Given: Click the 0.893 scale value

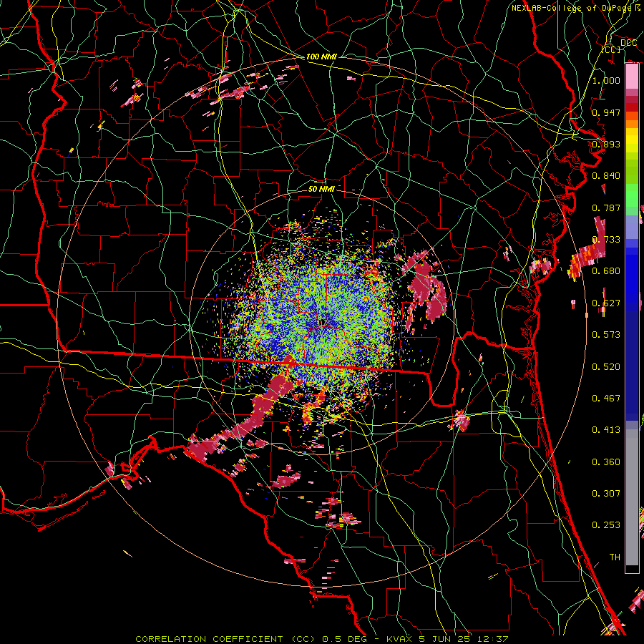Looking at the screenshot, I should [606, 144].
